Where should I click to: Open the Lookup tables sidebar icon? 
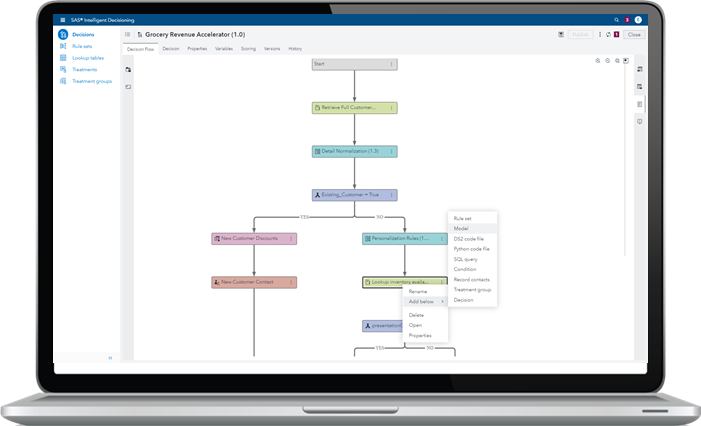pos(63,58)
